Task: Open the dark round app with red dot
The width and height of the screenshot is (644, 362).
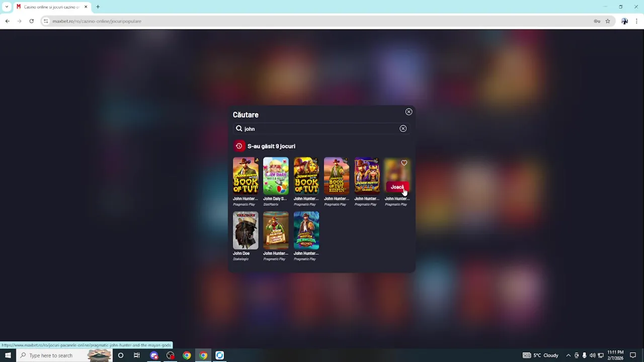Action: point(171,355)
